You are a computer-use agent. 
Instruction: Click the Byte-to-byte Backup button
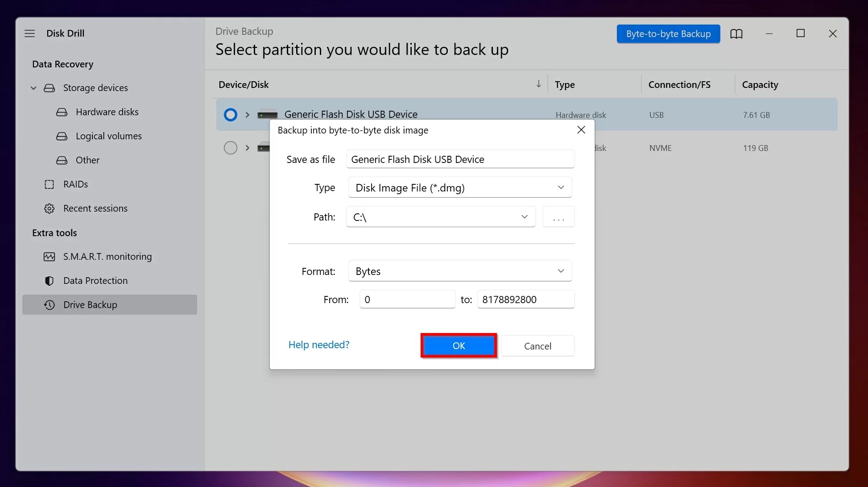click(668, 33)
